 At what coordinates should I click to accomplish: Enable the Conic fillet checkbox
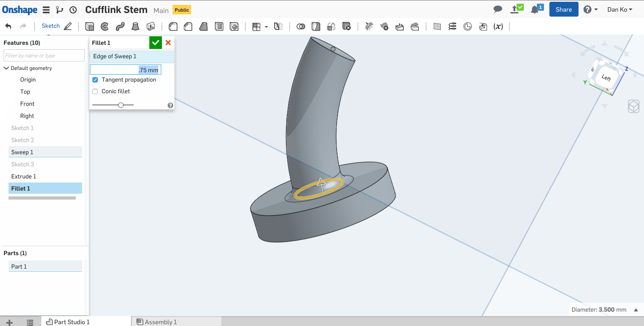tap(95, 91)
